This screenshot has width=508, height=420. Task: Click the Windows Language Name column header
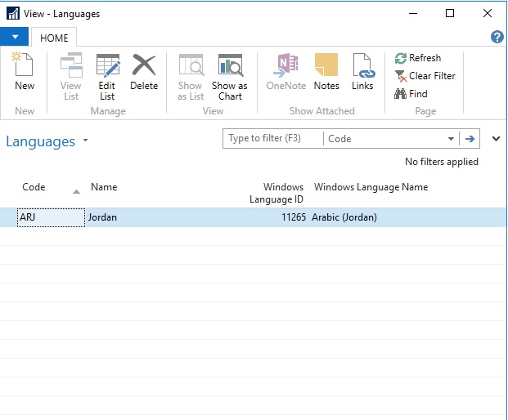click(x=371, y=187)
